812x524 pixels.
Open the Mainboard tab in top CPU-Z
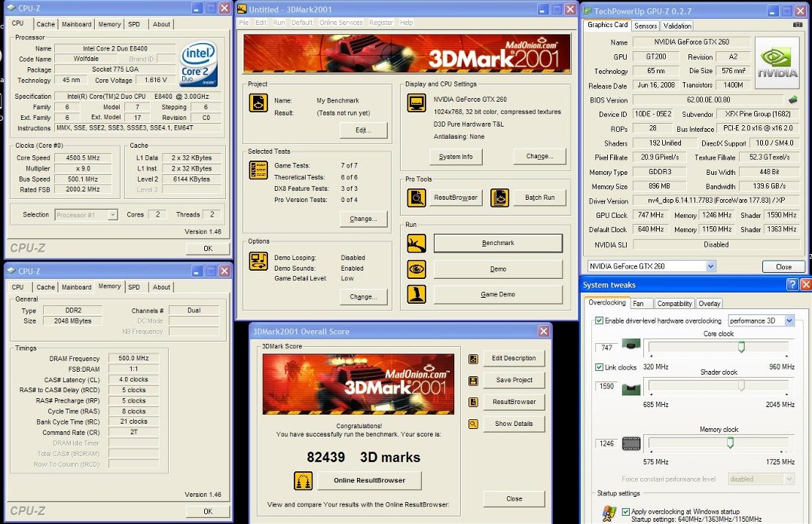(x=77, y=24)
